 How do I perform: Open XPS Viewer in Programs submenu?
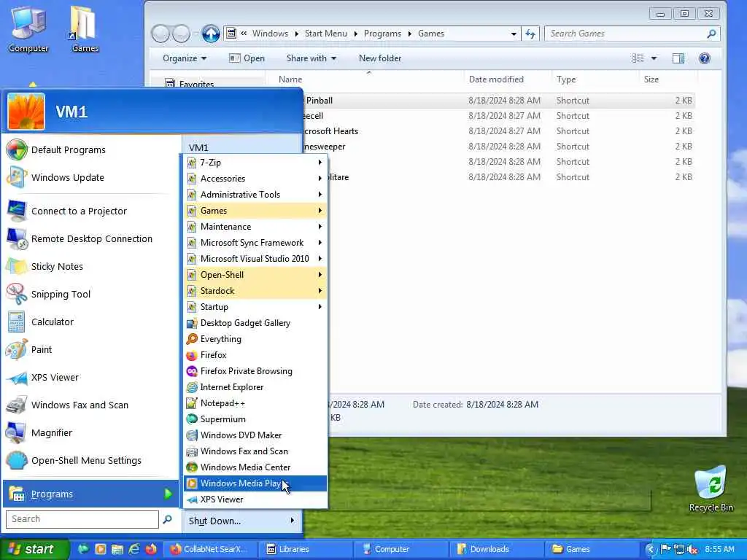click(255, 499)
